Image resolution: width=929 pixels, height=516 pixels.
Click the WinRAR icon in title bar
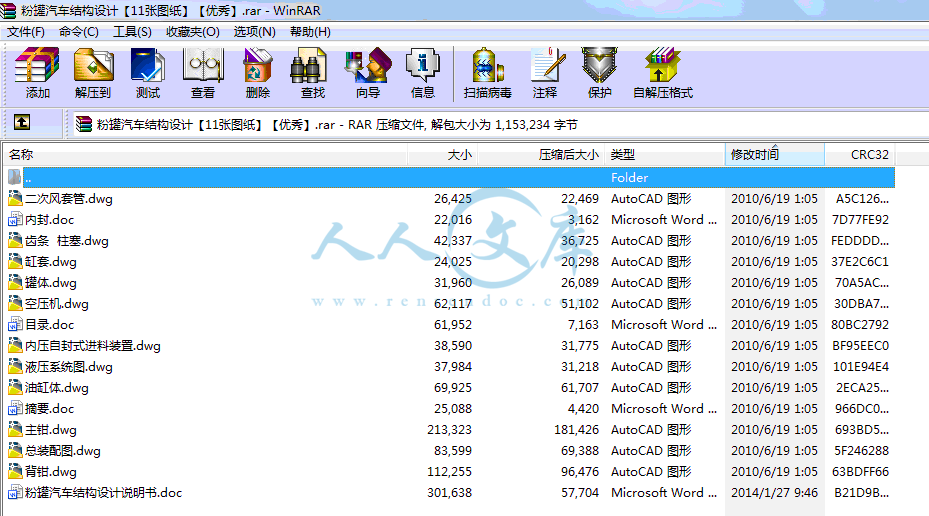8,10
